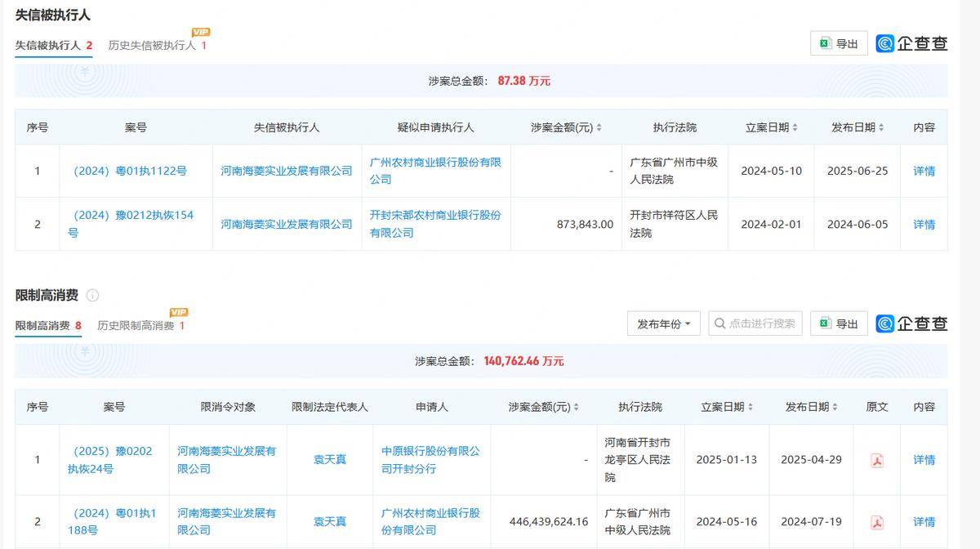Switch to 历史失信被执行人 1 tab
Image resolution: width=980 pixels, height=549 pixels.
tap(158, 46)
